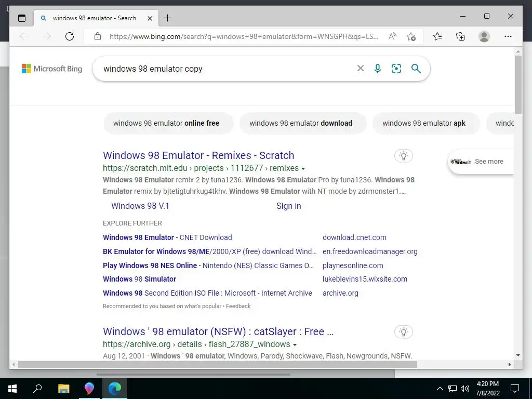Screen dimensions: 532x399
Task: Open Play Windows 98 NES Online link
Action: [x=208, y=265]
